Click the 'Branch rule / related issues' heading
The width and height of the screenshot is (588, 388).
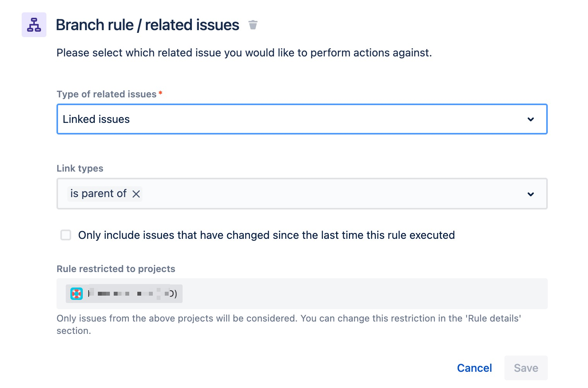click(147, 25)
